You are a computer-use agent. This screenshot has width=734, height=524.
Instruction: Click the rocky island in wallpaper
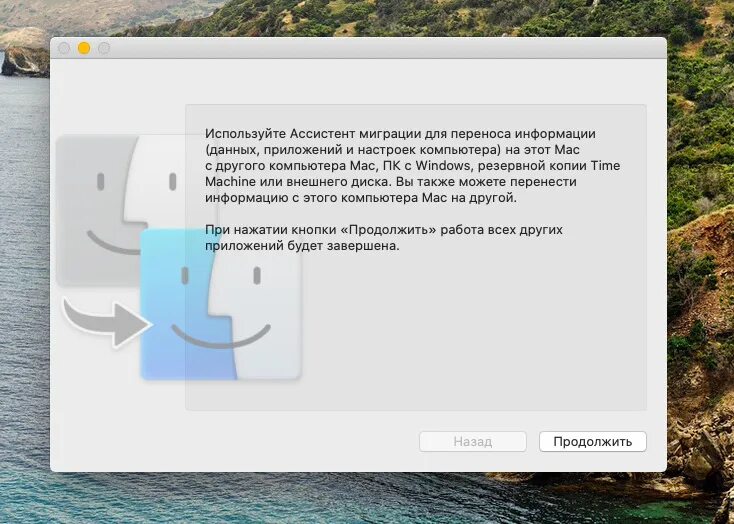(x=24, y=54)
